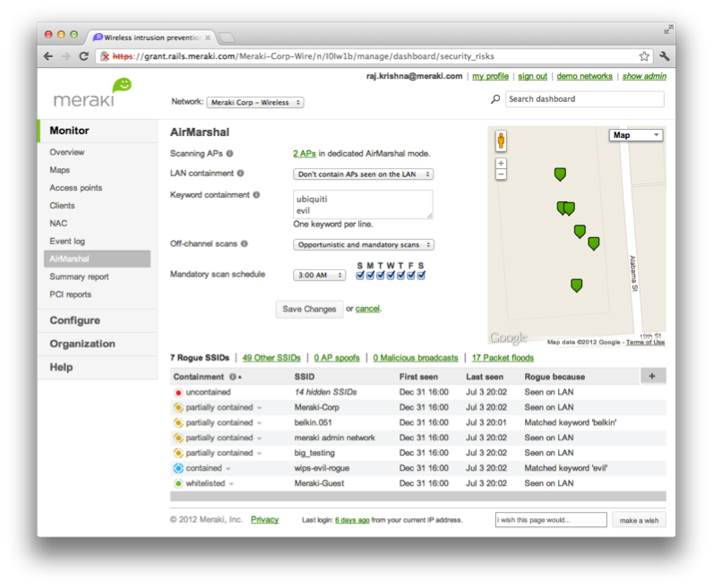Toggle Tuesday scan checkbox
This screenshot has width=713, height=588.
(381, 276)
